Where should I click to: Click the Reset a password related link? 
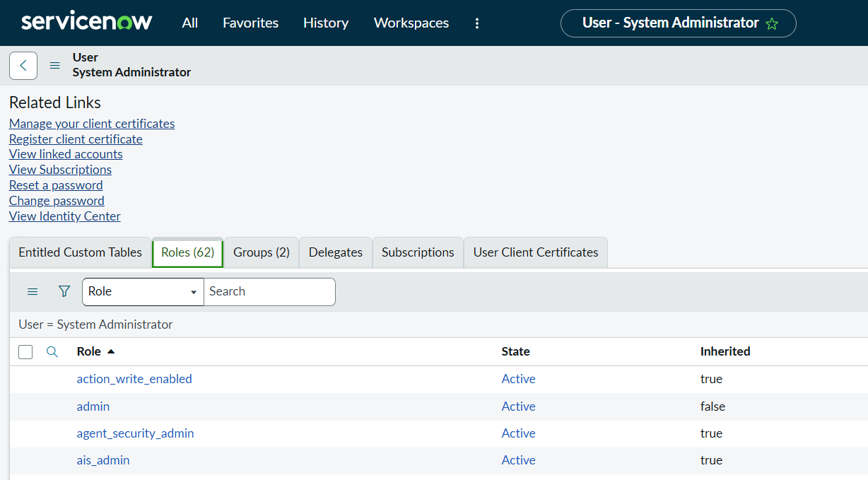point(55,185)
